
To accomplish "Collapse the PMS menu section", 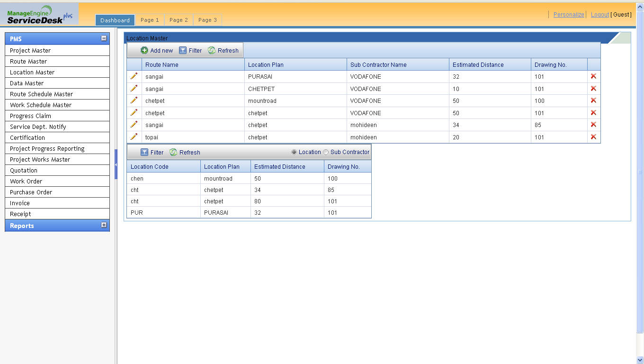I will point(104,38).
